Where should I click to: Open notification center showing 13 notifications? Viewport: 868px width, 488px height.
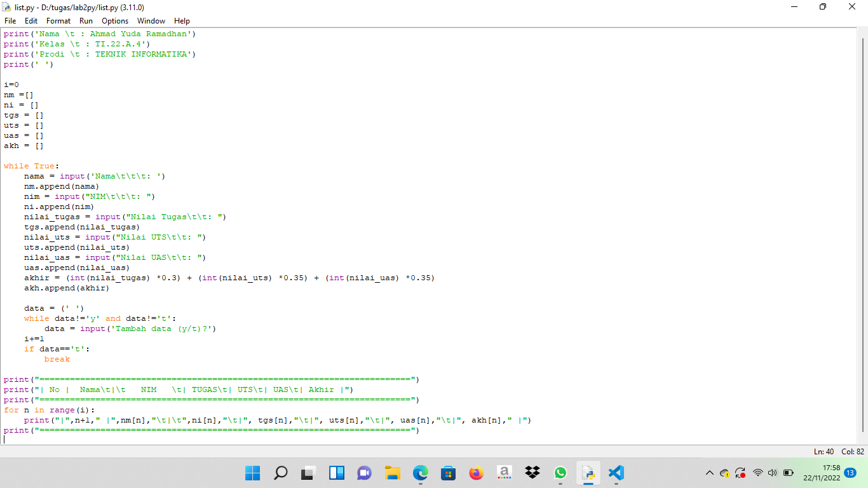(x=850, y=473)
